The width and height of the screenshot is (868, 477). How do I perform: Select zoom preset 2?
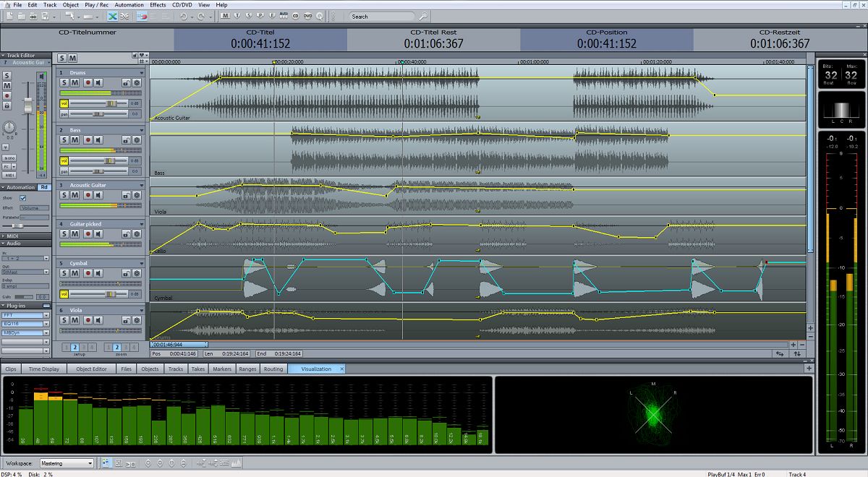pos(116,347)
